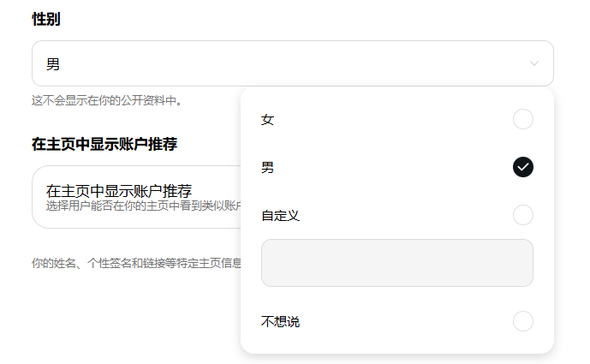
Task: Click the 性别 section heading
Action: (46, 19)
